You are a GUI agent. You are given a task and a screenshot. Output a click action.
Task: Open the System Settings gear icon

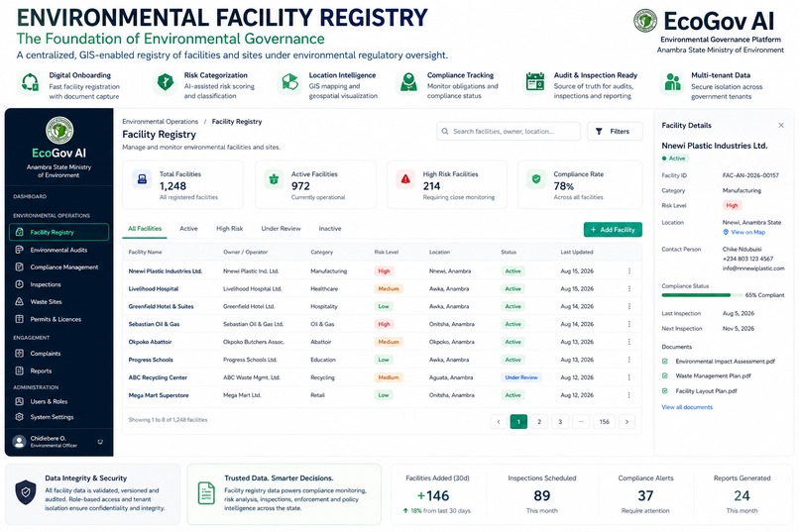click(x=20, y=417)
